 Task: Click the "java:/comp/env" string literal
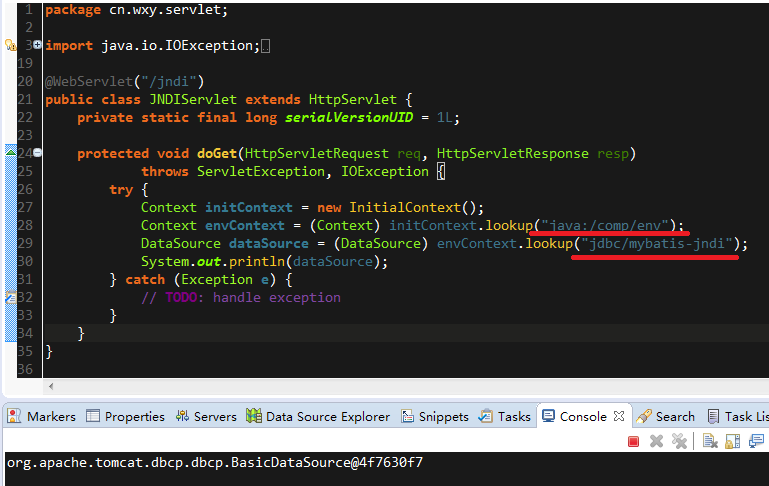pos(605,226)
